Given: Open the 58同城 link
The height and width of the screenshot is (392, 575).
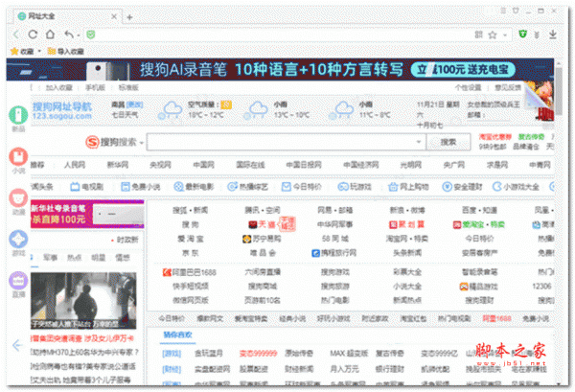Looking at the screenshot, I should (334, 239).
